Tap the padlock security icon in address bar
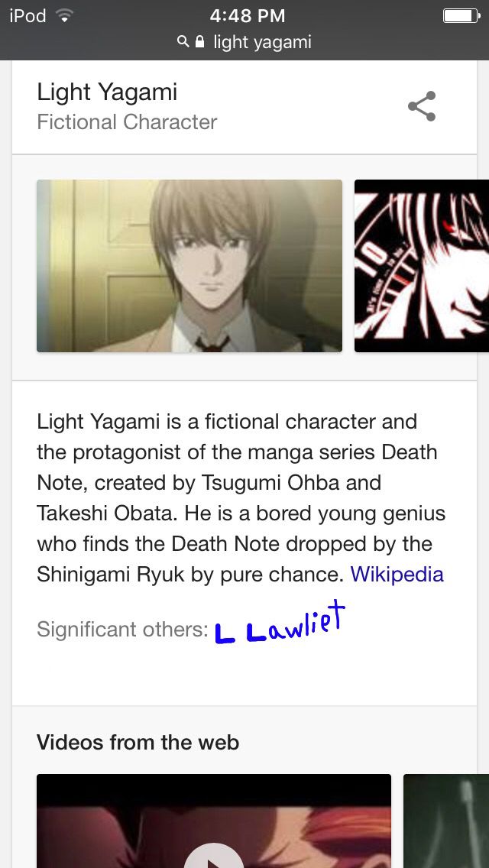489x868 pixels. pos(200,41)
